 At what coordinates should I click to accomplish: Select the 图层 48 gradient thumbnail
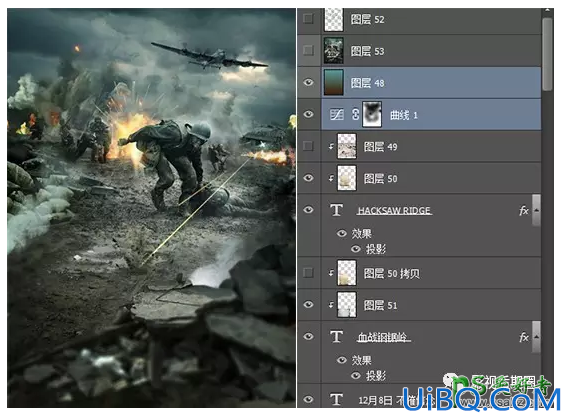point(333,82)
